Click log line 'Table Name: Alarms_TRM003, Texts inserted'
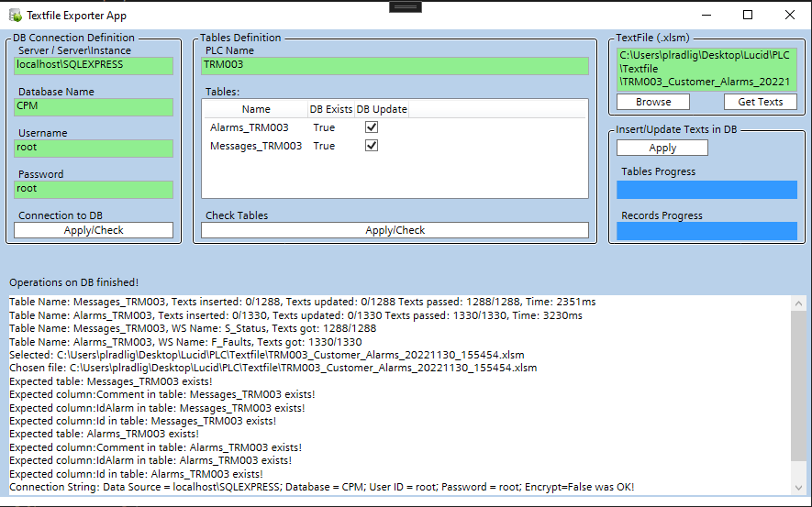 pyautogui.click(x=295, y=315)
